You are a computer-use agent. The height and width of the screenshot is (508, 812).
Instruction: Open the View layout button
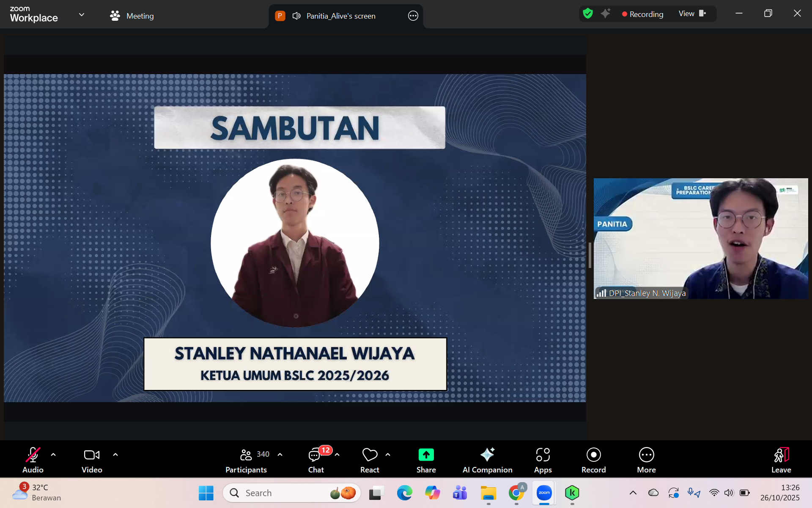pyautogui.click(x=692, y=14)
